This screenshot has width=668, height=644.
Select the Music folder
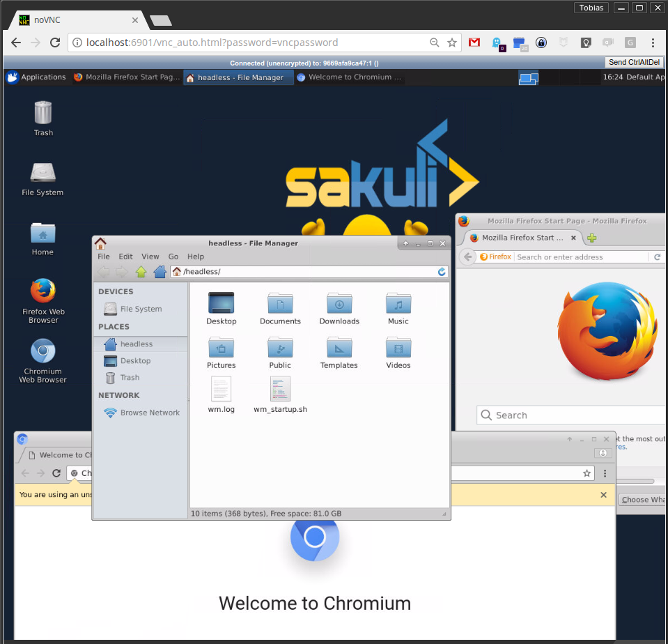click(398, 309)
